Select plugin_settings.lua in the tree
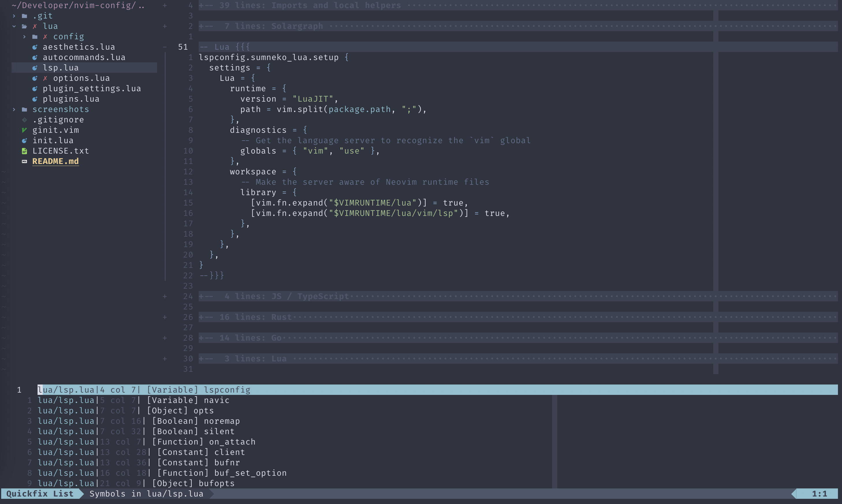 [x=91, y=89]
